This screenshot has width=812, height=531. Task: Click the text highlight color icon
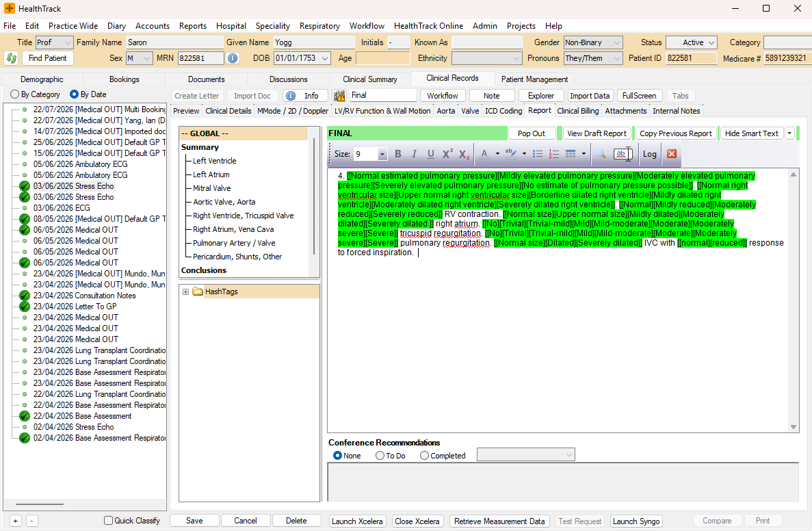[x=510, y=154]
